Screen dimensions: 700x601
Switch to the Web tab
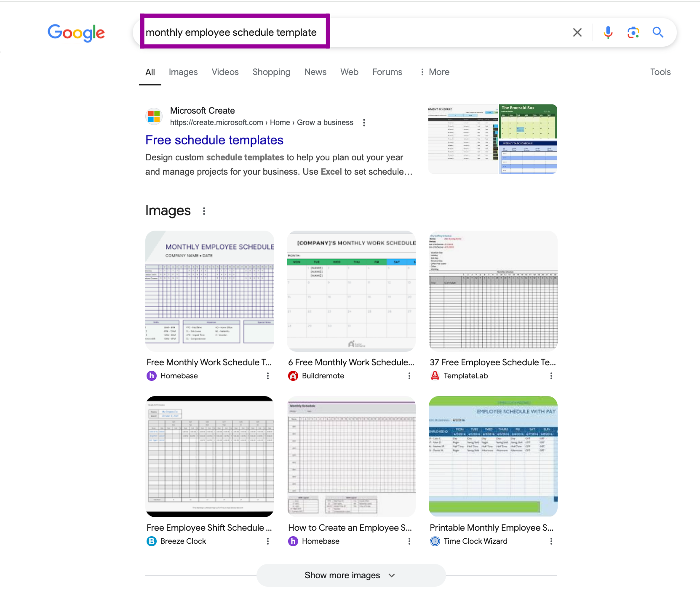(349, 72)
